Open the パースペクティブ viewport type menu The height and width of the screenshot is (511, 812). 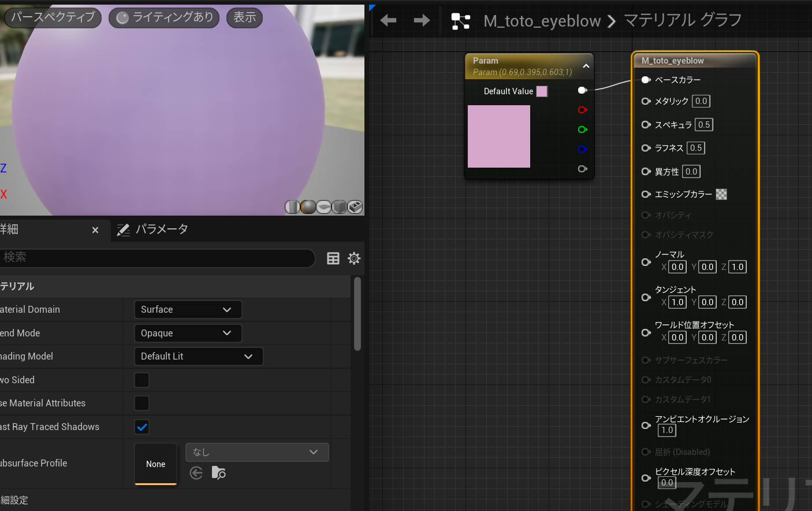[53, 17]
